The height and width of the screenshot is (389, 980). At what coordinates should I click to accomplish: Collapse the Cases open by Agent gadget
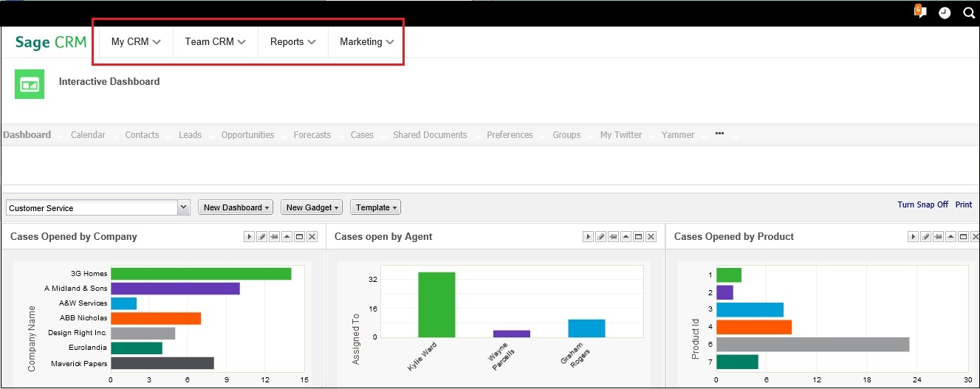pos(626,237)
